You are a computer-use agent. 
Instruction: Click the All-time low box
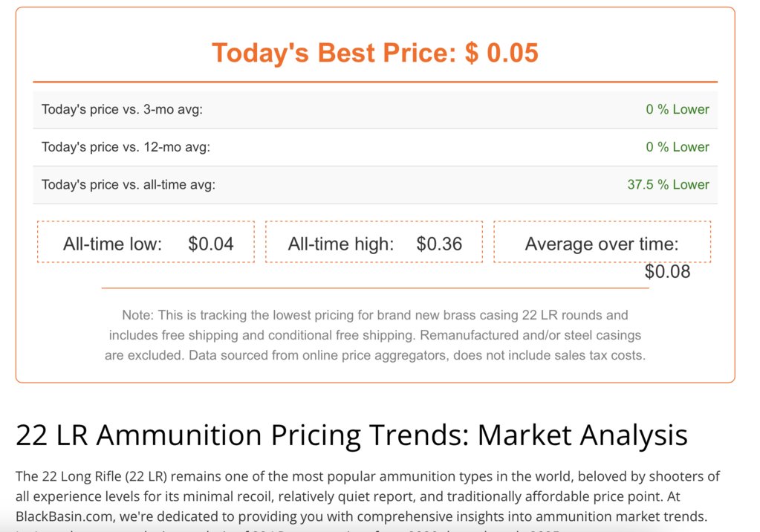tap(146, 242)
